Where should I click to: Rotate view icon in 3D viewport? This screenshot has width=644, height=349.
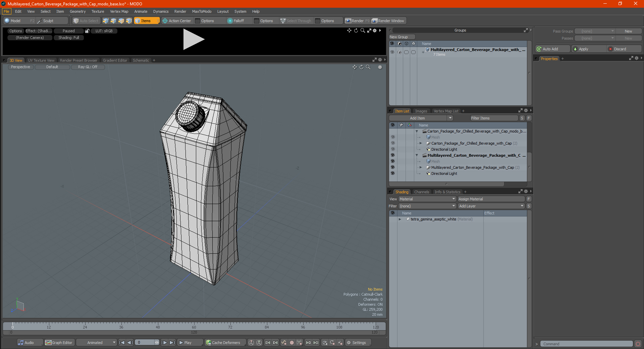(361, 67)
